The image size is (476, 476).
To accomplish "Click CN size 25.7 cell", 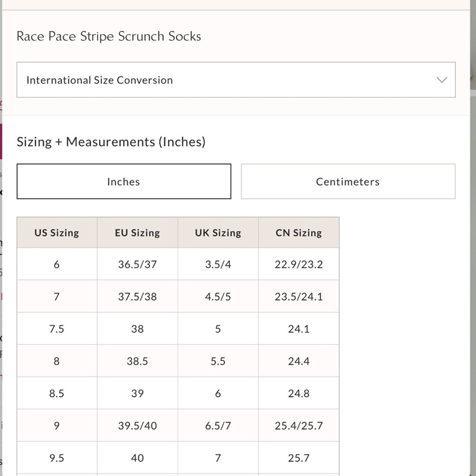I will pyautogui.click(x=298, y=458).
